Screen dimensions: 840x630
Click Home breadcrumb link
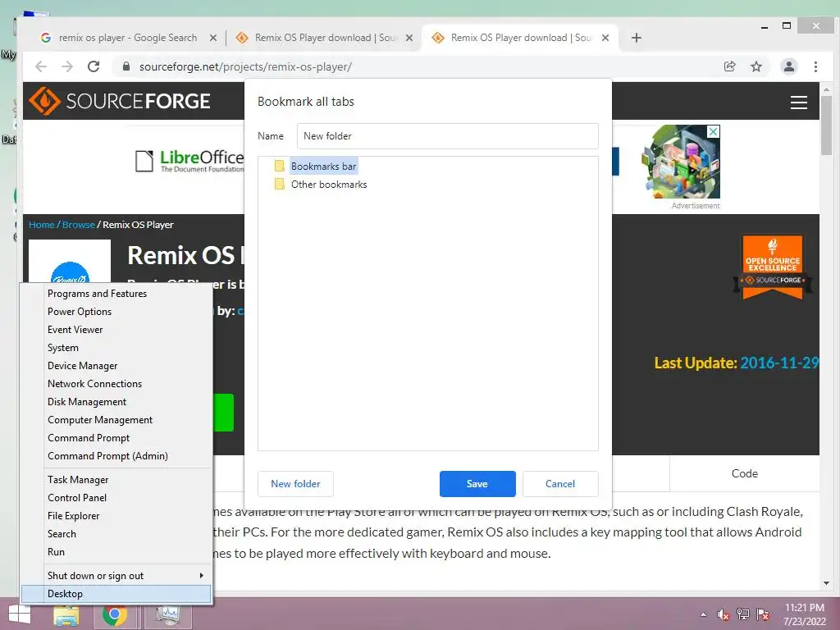pyautogui.click(x=42, y=225)
